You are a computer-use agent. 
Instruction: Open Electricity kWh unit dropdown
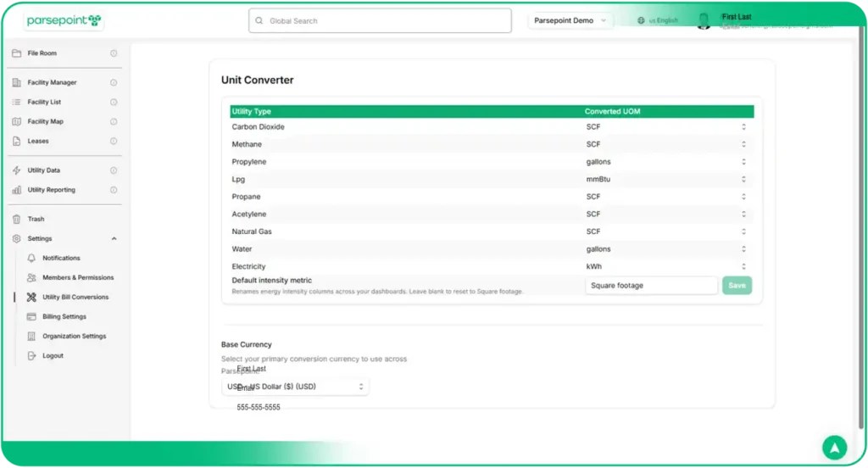[x=665, y=267]
